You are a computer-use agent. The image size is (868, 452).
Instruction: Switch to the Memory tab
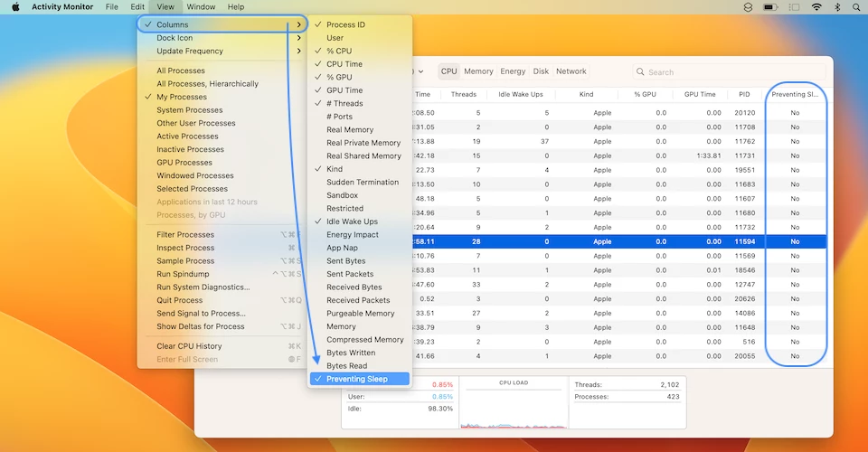click(x=478, y=71)
